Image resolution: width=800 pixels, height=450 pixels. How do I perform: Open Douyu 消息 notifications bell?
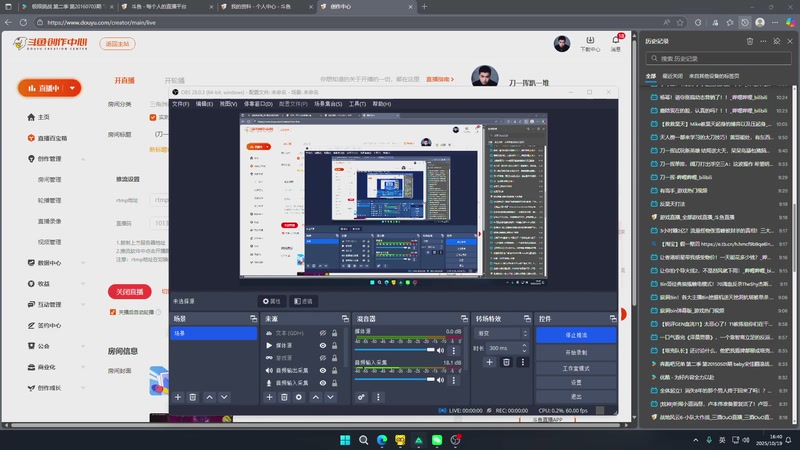pos(616,43)
